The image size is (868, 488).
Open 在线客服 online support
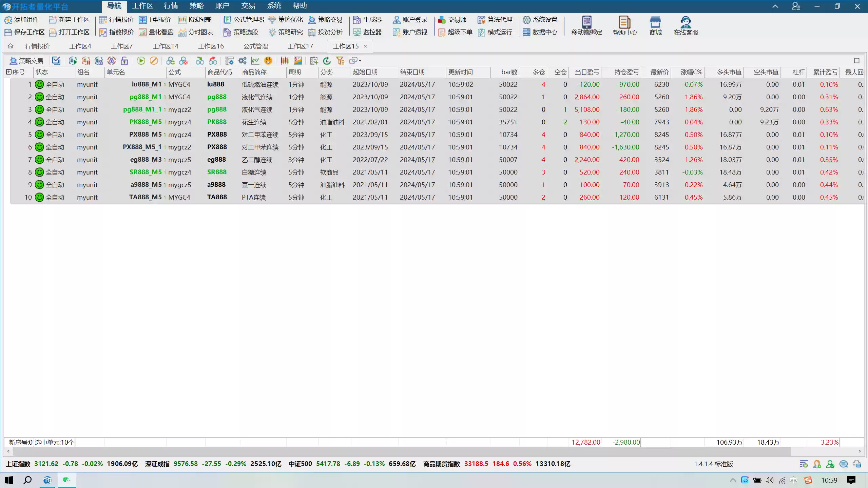[686, 26]
